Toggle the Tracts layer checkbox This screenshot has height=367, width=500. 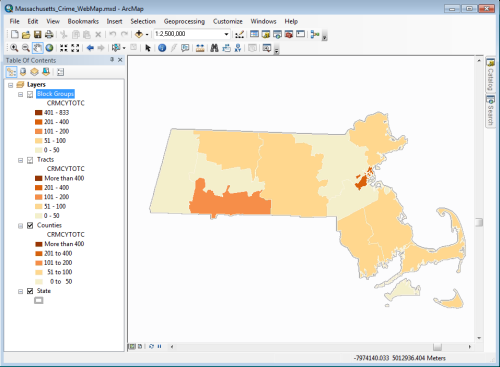tap(30, 160)
